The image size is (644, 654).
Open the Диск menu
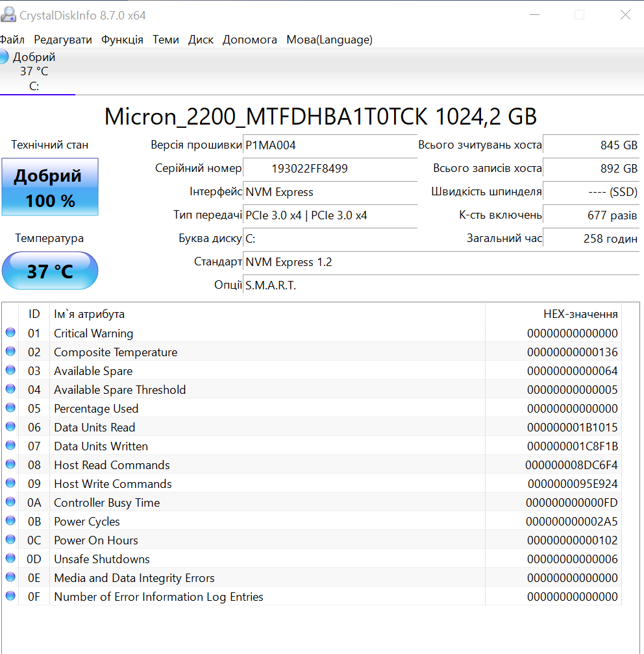point(201,40)
